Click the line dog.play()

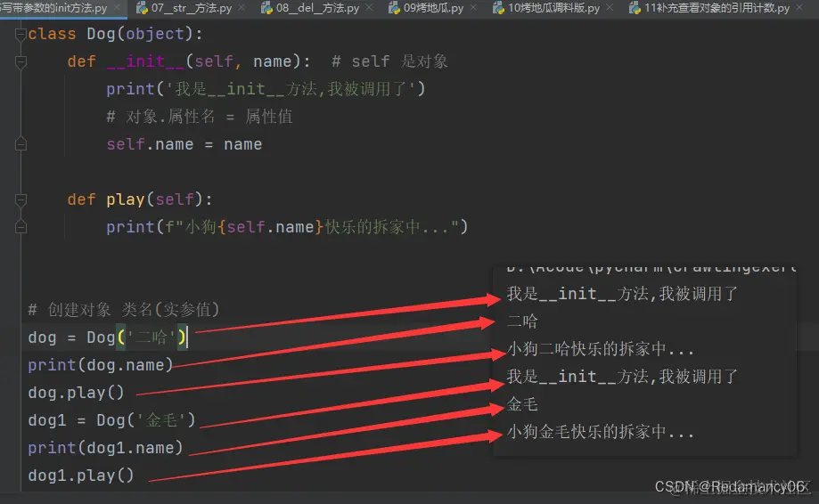(x=77, y=393)
